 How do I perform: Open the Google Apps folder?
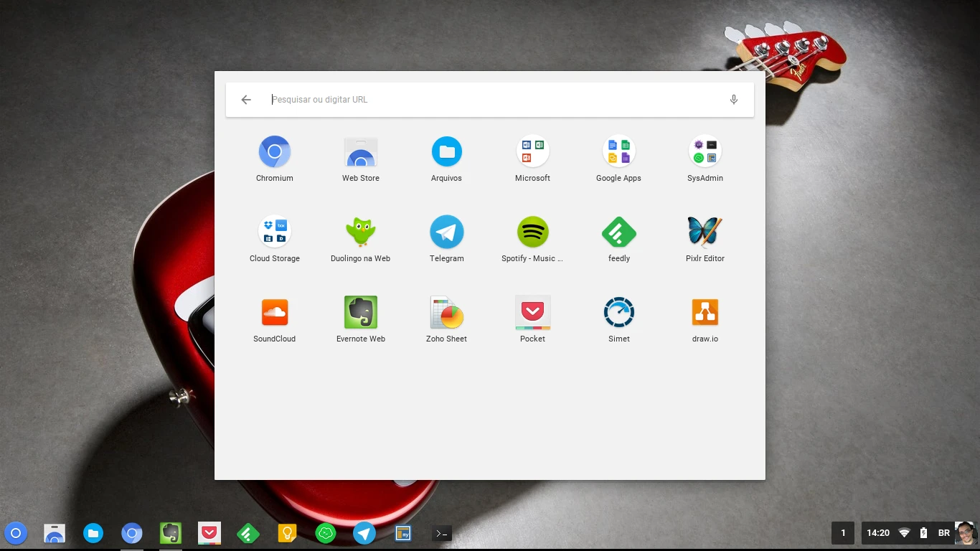618,152
